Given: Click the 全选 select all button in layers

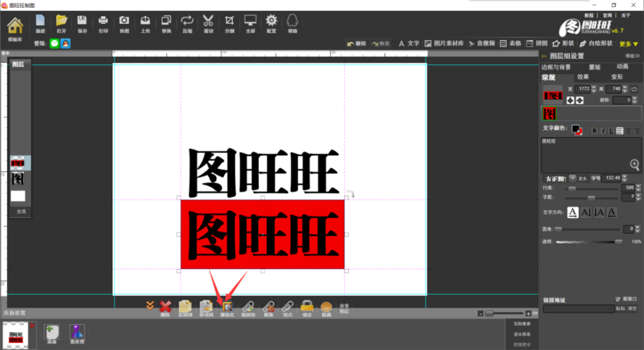Looking at the screenshot, I should coord(21,211).
